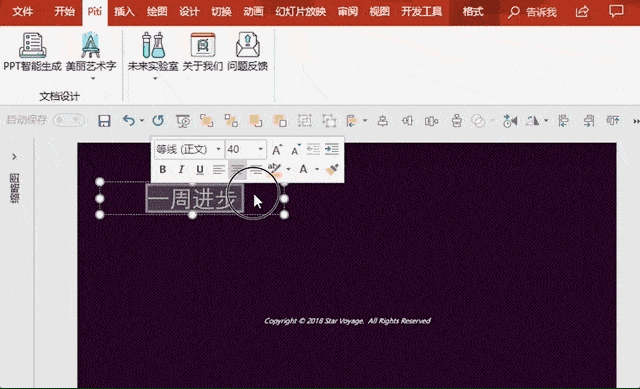Image resolution: width=640 pixels, height=389 pixels.
Task: Apply text highlight color
Action: point(274,169)
